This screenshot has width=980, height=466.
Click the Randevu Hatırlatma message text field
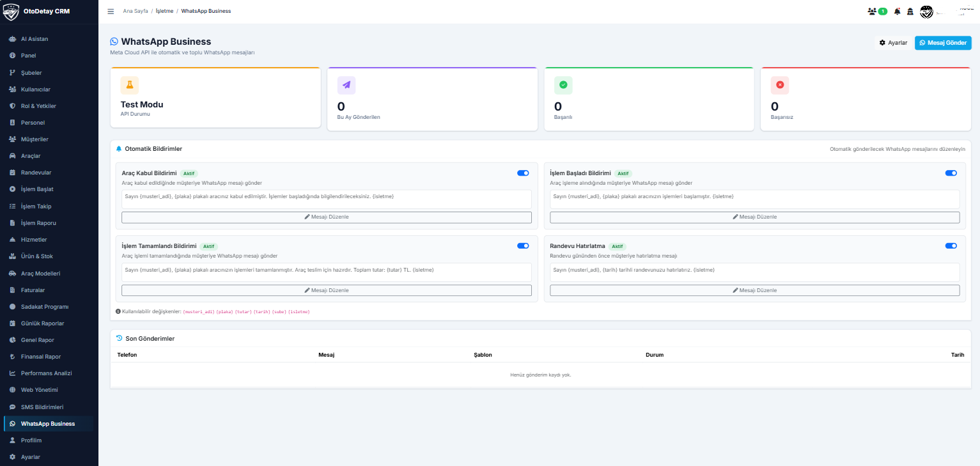tap(755, 272)
